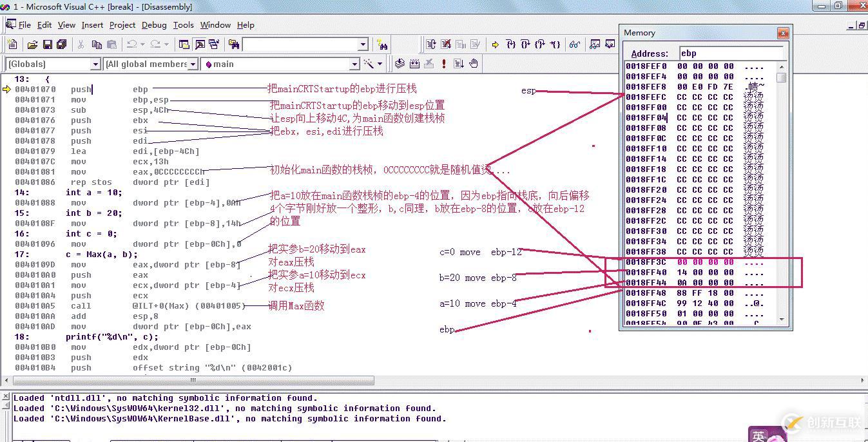Open QuickWatch with the glasses icon

[575, 44]
